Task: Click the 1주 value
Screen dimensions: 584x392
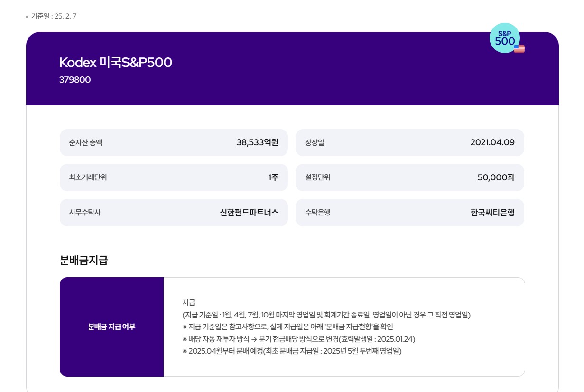Action: coord(273,177)
